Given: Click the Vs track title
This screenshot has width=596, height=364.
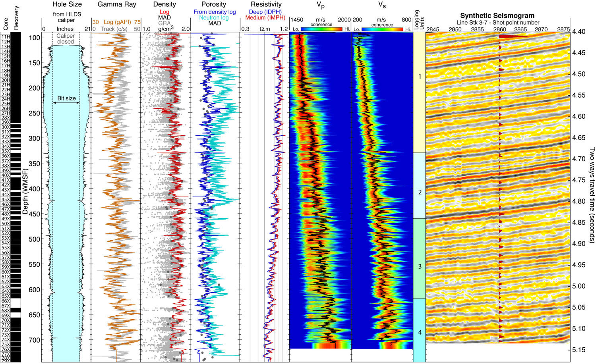Looking at the screenshot, I should [382, 6].
